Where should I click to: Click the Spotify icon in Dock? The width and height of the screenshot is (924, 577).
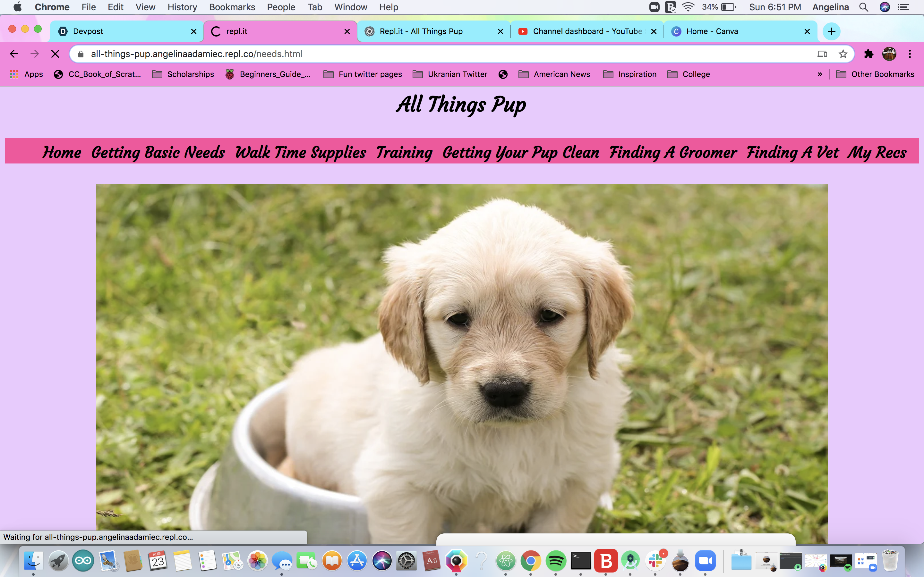(556, 561)
